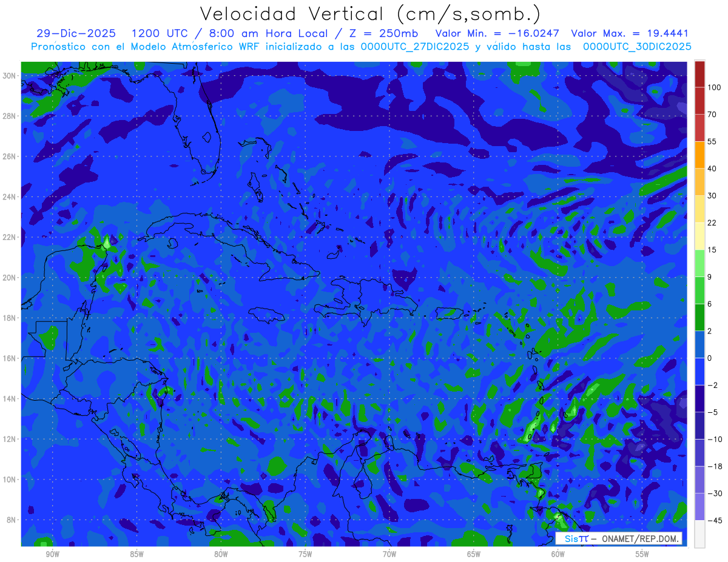Pick the orange swatch between 40 and 55
Screen dimensions: 728x562
[x=699, y=155]
